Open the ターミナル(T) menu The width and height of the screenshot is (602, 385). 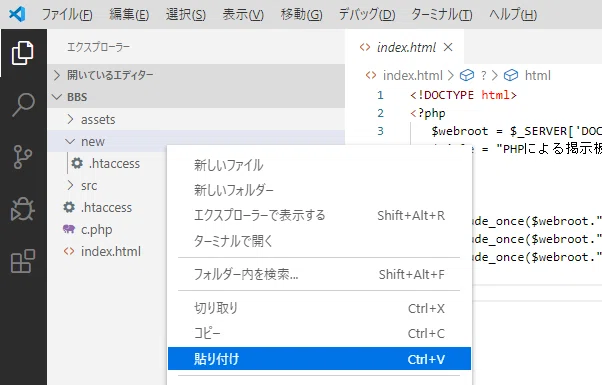click(442, 15)
